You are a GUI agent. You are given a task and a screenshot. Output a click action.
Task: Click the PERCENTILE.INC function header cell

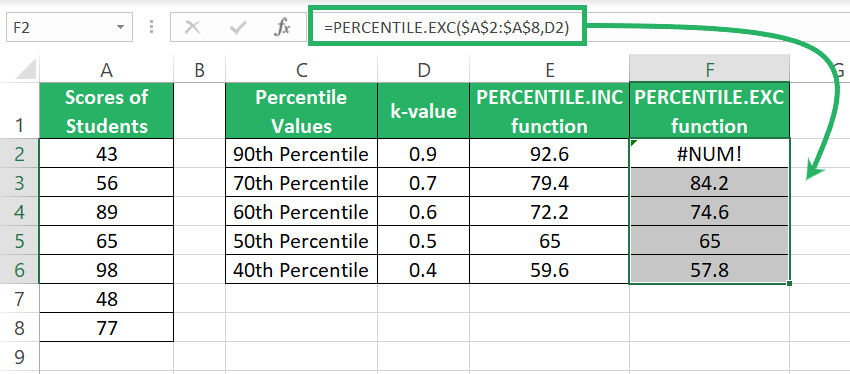pyautogui.click(x=550, y=111)
